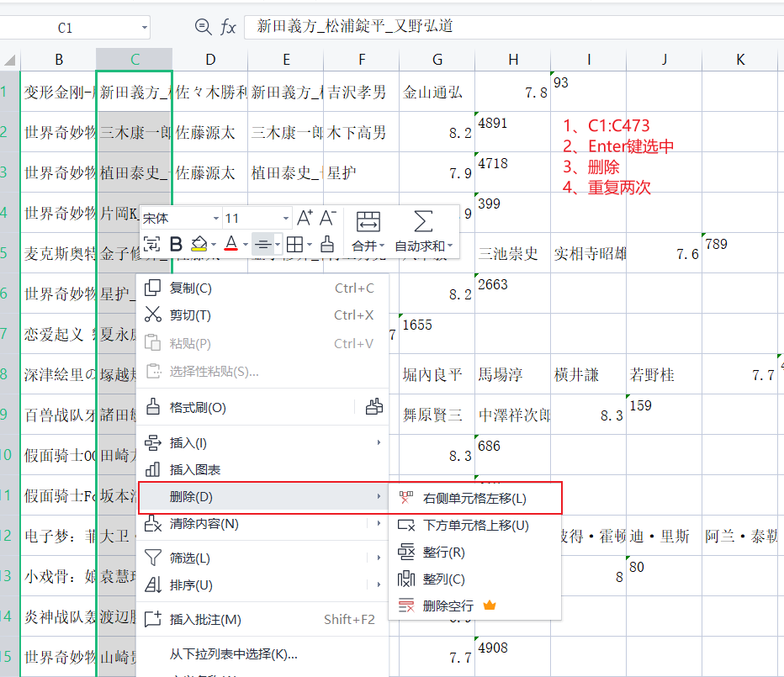
Task: Click cell containing 若野桂
Action: coord(664,374)
